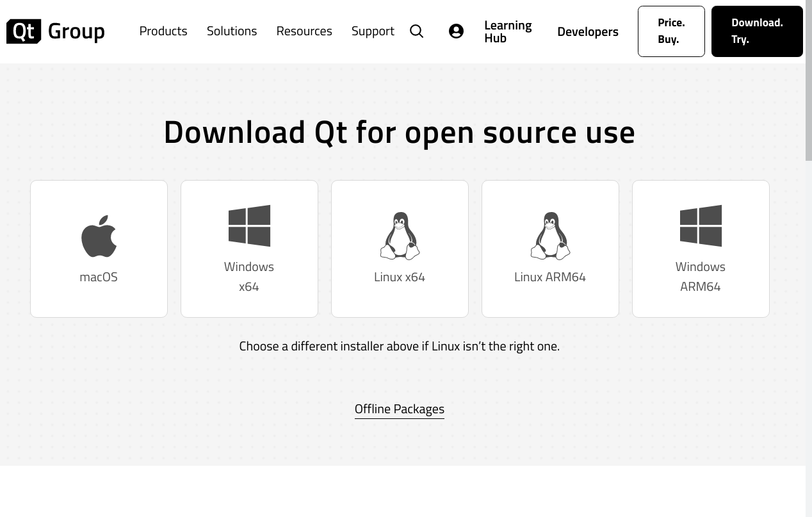Select the macOS Apple logo icon
Image resolution: width=812 pixels, height=517 pixels.
99,236
